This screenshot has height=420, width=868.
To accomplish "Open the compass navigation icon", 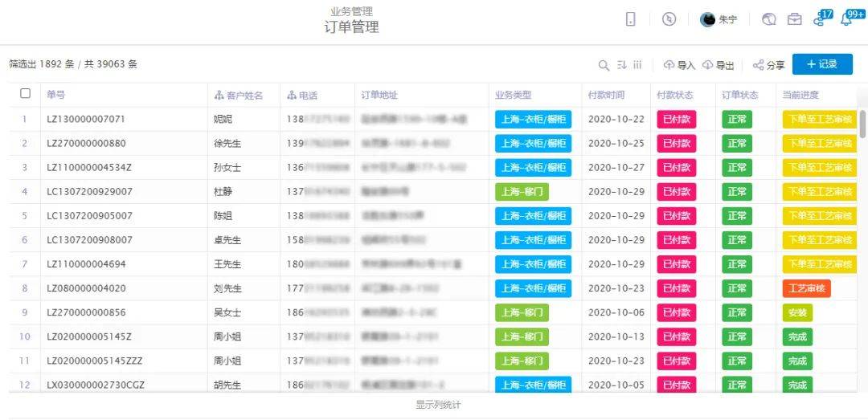I will point(669,20).
